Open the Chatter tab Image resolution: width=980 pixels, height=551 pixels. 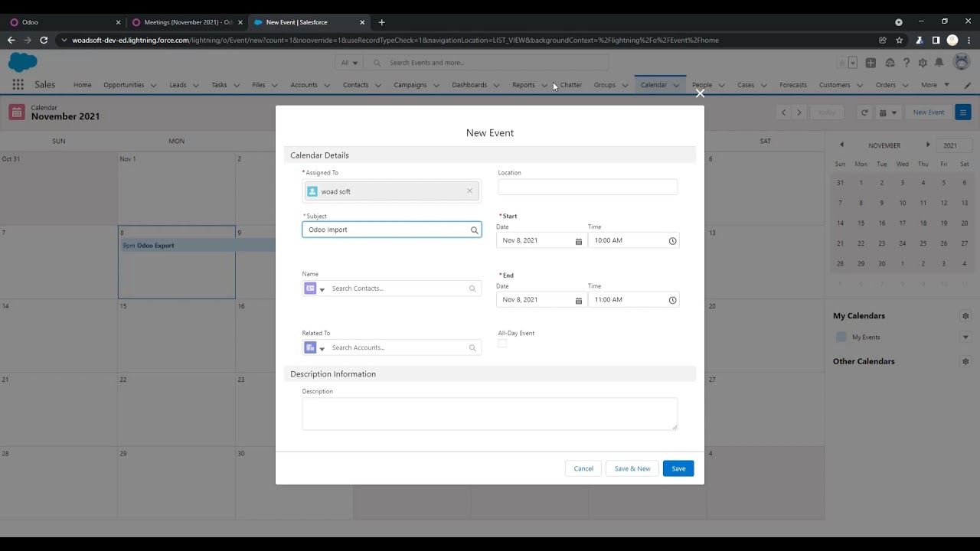571,85
